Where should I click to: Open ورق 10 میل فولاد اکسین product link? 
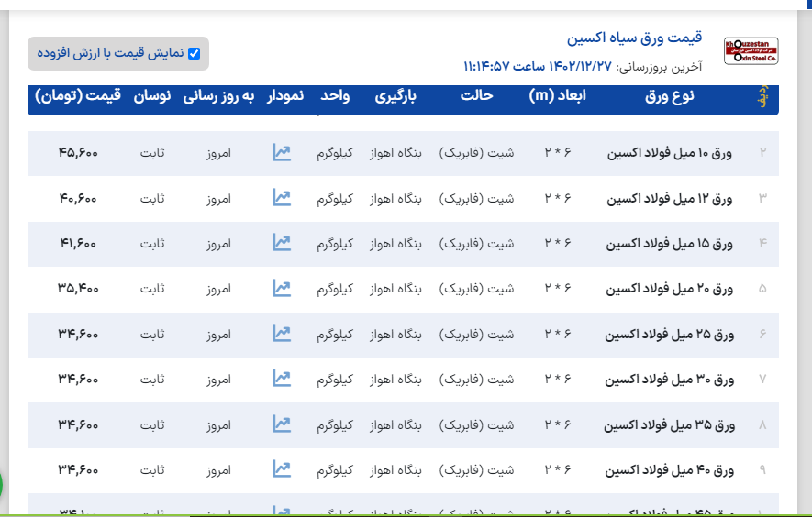click(x=670, y=153)
